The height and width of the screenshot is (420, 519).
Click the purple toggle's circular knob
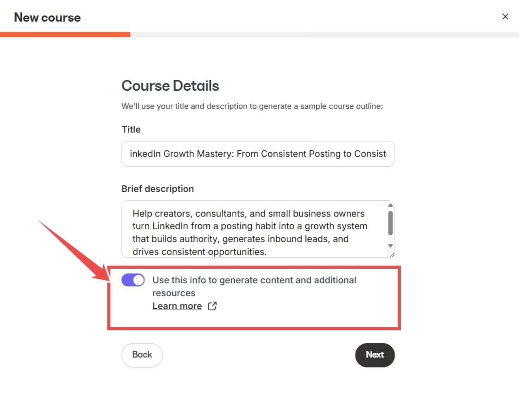138,280
